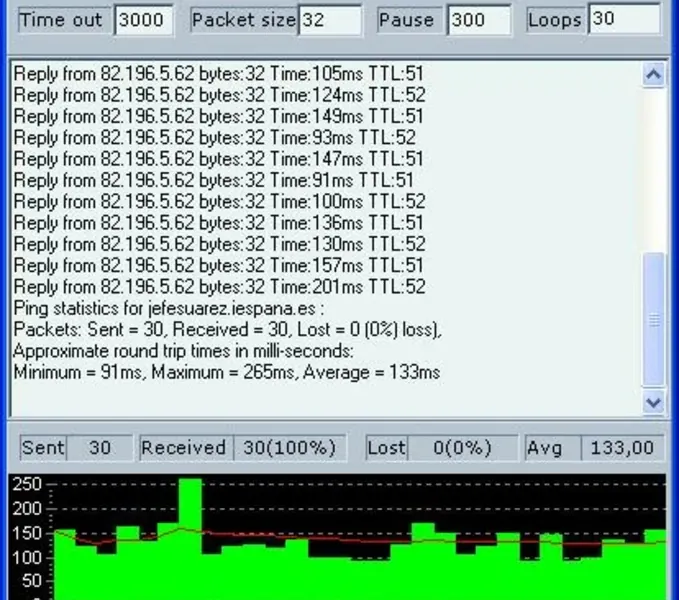Click the Time out input field
The width and height of the screenshot is (679, 600).
point(143,20)
